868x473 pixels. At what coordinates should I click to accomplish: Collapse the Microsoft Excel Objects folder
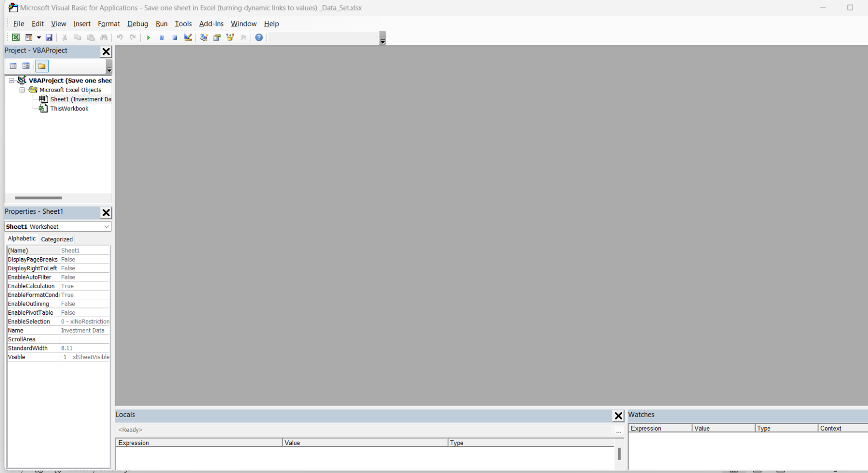point(22,90)
